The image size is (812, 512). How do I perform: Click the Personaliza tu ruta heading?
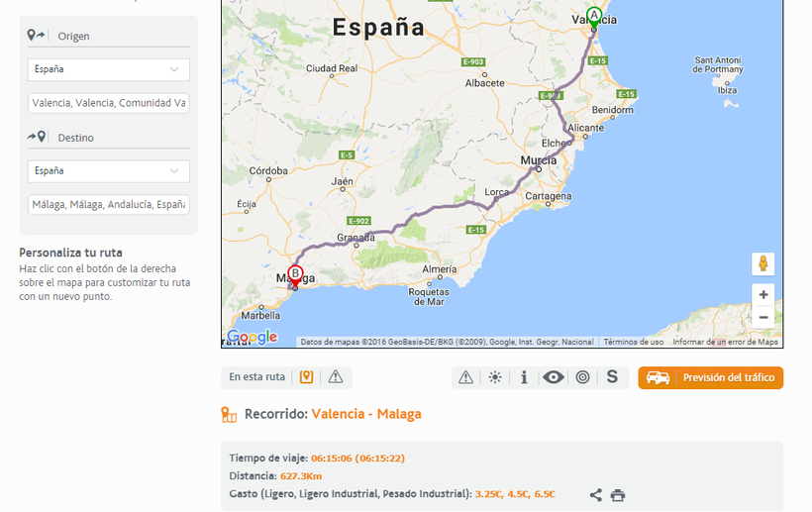point(70,253)
